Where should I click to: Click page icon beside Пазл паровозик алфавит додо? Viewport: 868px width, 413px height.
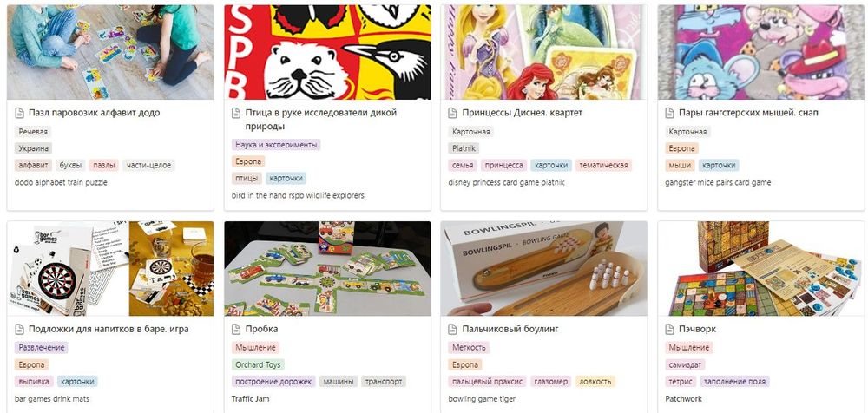[19, 113]
